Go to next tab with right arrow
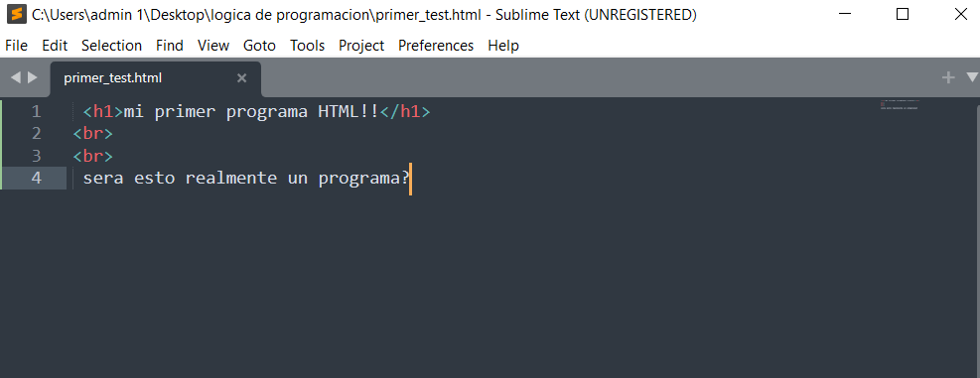 [33, 78]
